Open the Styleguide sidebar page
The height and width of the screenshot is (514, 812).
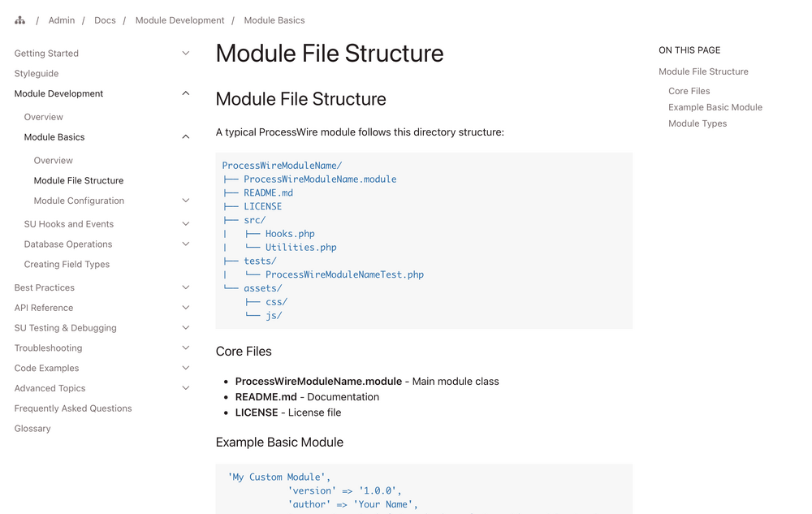[37, 74]
